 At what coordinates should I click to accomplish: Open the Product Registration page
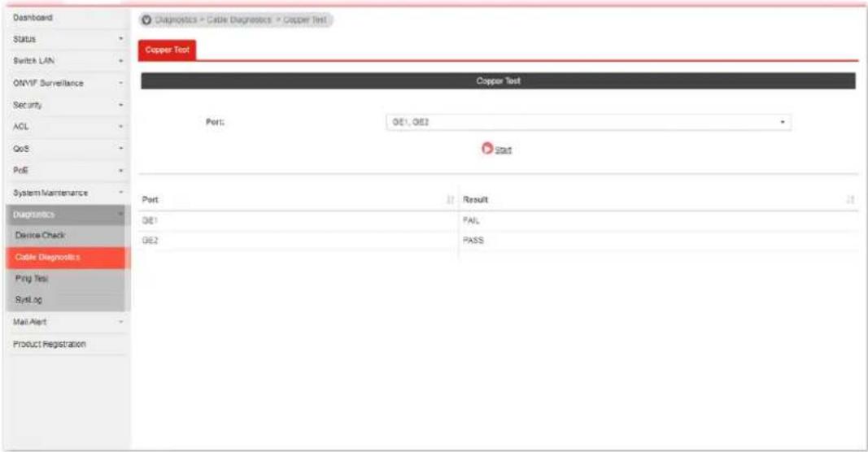(x=67, y=344)
